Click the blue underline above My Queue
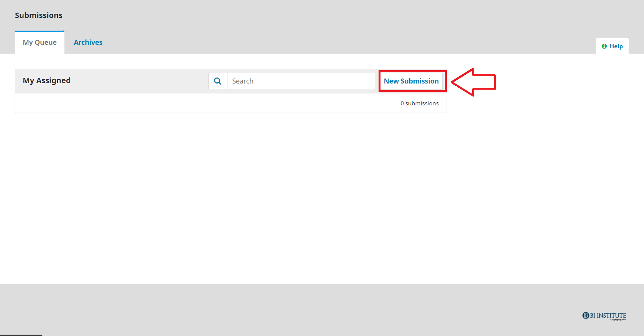This screenshot has height=336, width=644. 40,31
